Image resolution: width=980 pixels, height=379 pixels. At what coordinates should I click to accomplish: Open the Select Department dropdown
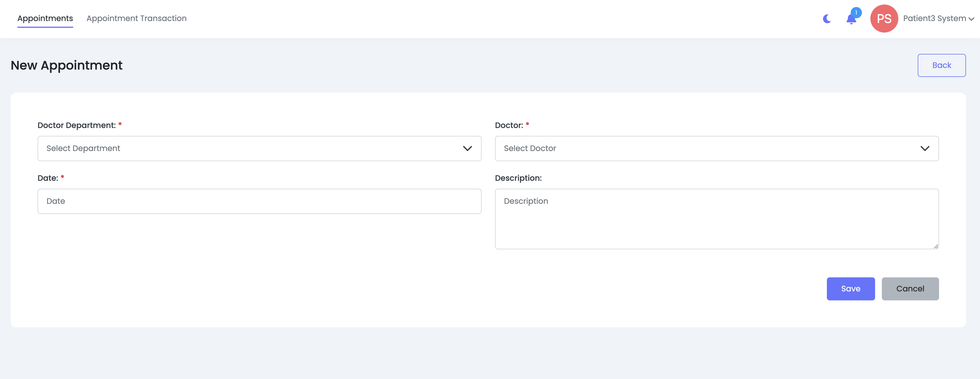coord(259,148)
